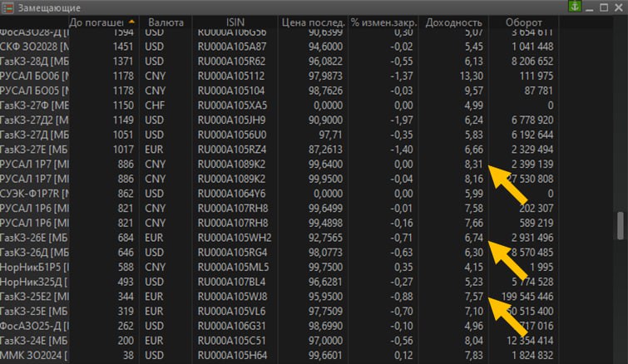Click yield value 8,31
This screenshot has width=628, height=364.
(474, 165)
